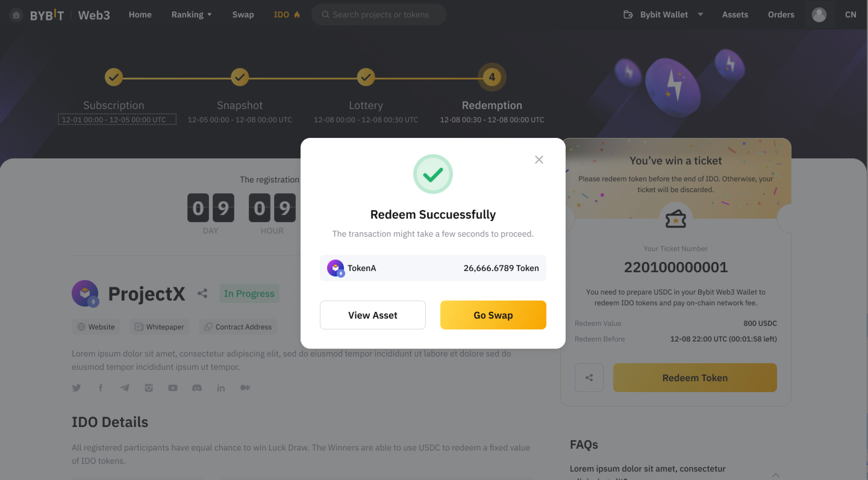868x480 pixels.
Task: Click the share icon next to ProjectX
Action: point(202,293)
